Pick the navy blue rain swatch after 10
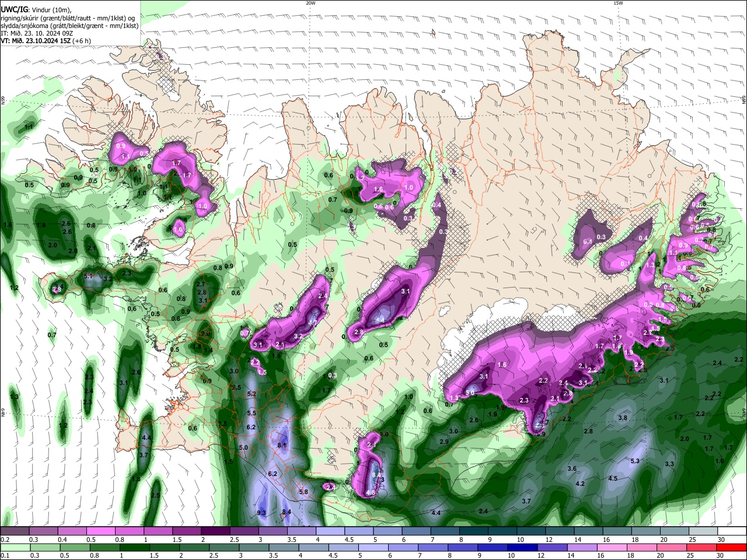747x560 pixels. click(x=523, y=547)
